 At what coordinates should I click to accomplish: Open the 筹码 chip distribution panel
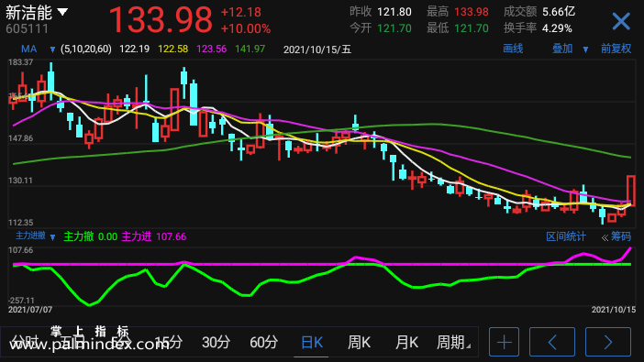click(x=616, y=236)
